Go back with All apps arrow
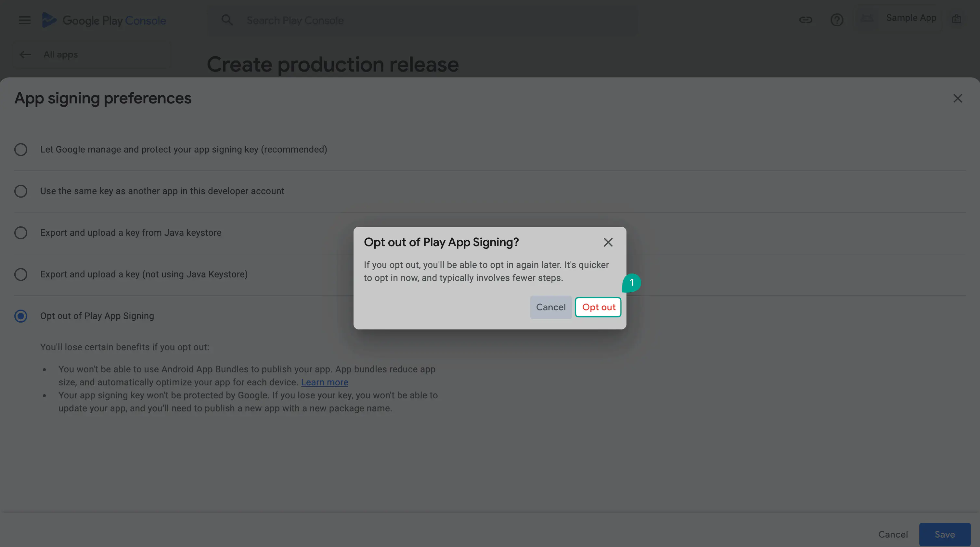Viewport: 980px width, 547px height. [25, 54]
